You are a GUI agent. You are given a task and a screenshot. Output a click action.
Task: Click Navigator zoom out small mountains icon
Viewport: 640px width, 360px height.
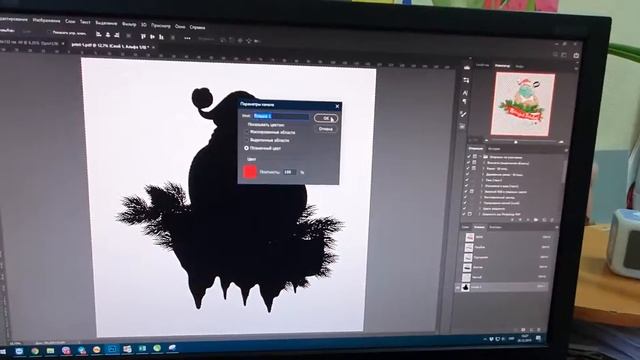486,141
